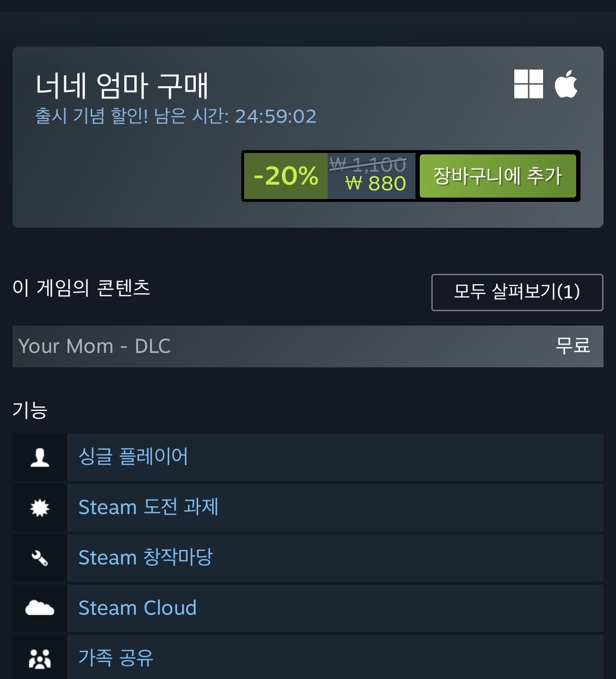The width and height of the screenshot is (616, 679).
Task: Add the game to cart (장바구니에 추가)
Action: (x=498, y=176)
